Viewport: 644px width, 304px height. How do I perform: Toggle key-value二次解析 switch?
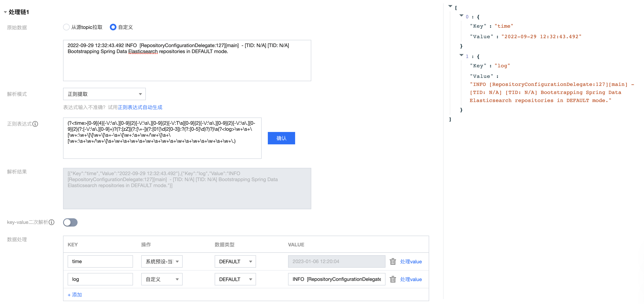[70, 222]
